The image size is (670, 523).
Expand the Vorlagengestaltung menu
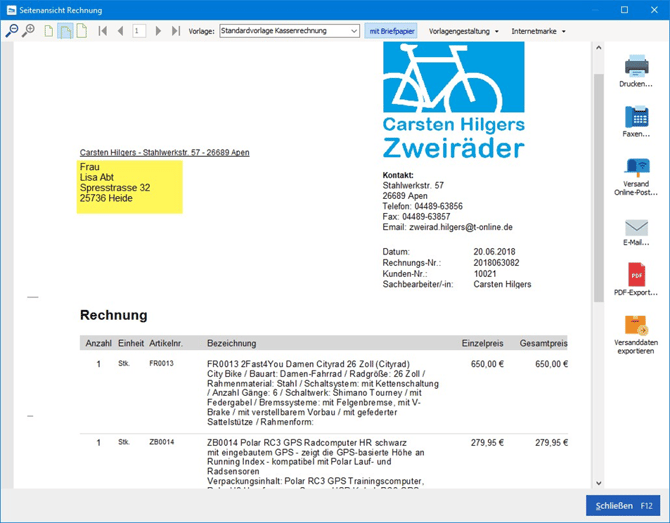(463, 31)
